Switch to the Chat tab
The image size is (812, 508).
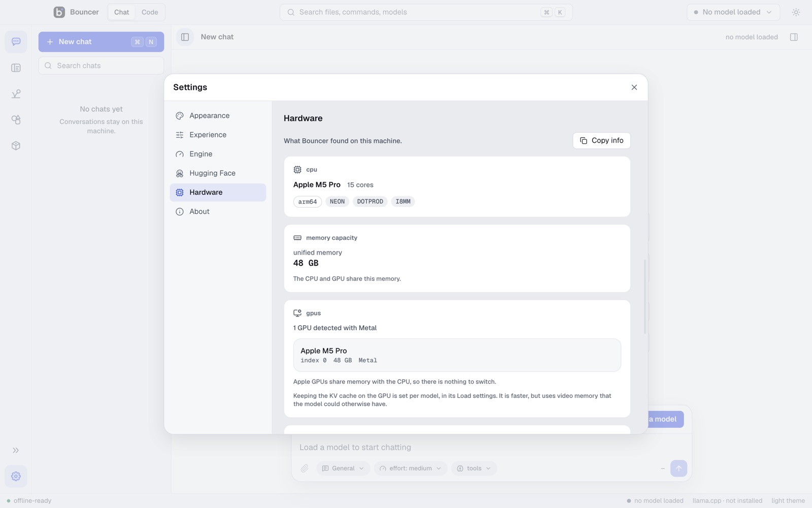point(122,12)
